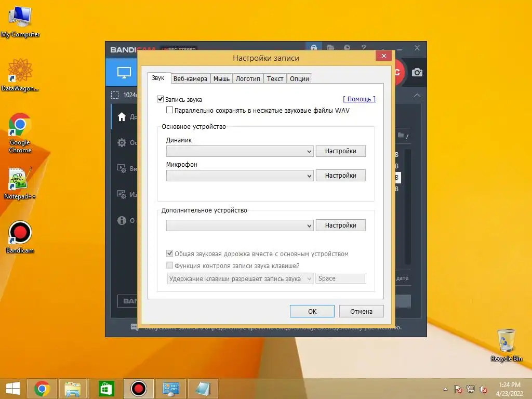Toggle Функция контроля записи звука клавишей checkbox

169,265
